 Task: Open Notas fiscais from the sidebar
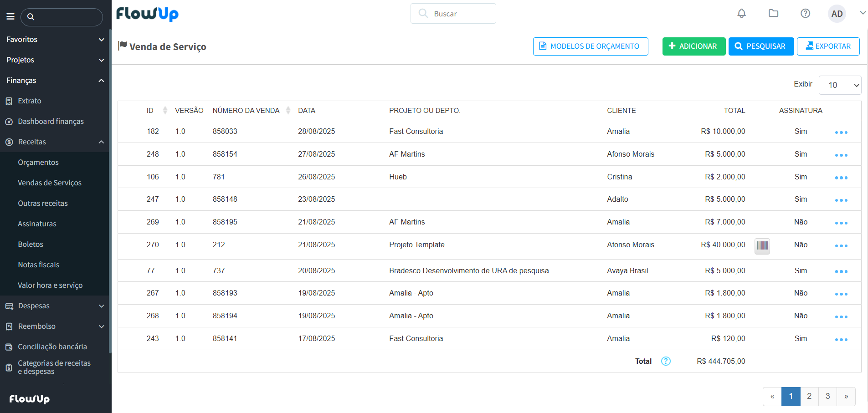pyautogui.click(x=39, y=265)
